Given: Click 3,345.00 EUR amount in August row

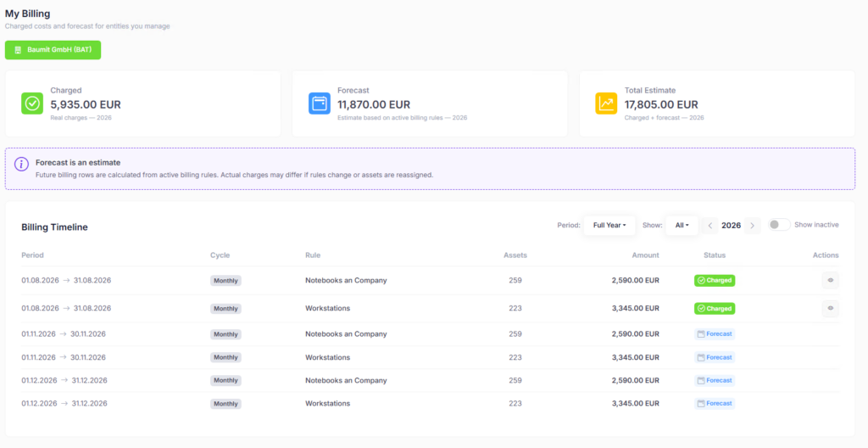Looking at the screenshot, I should pyautogui.click(x=636, y=308).
